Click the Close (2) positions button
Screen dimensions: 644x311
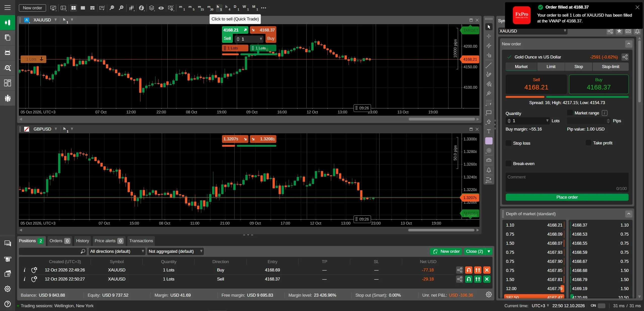pyautogui.click(x=474, y=251)
